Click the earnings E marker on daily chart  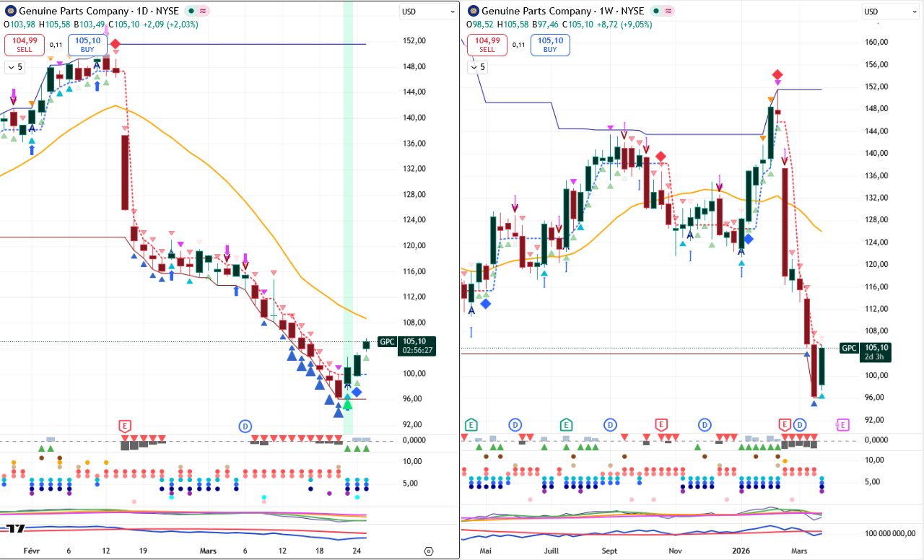(126, 426)
